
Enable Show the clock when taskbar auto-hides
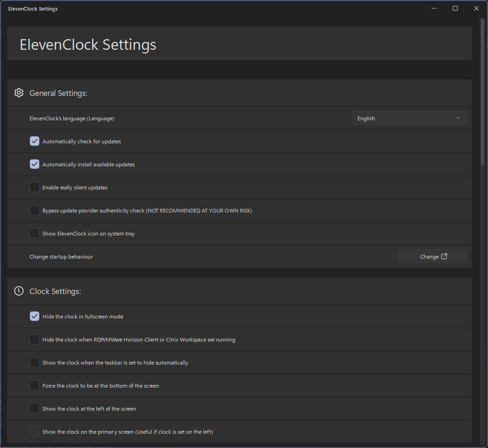[x=35, y=363]
